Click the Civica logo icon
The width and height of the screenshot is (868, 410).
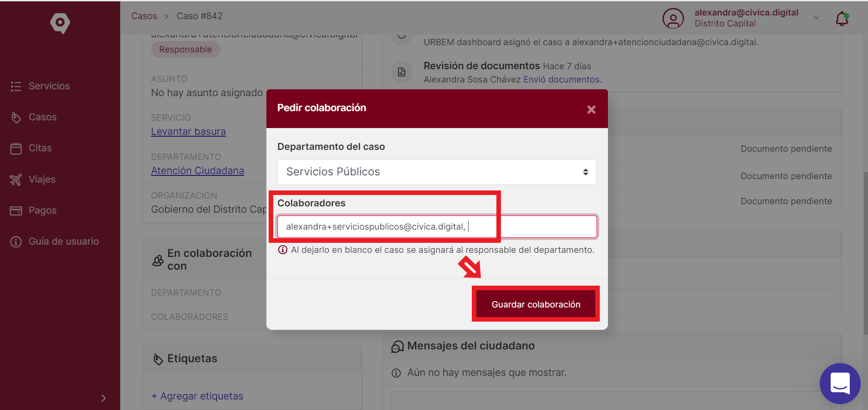tap(60, 23)
